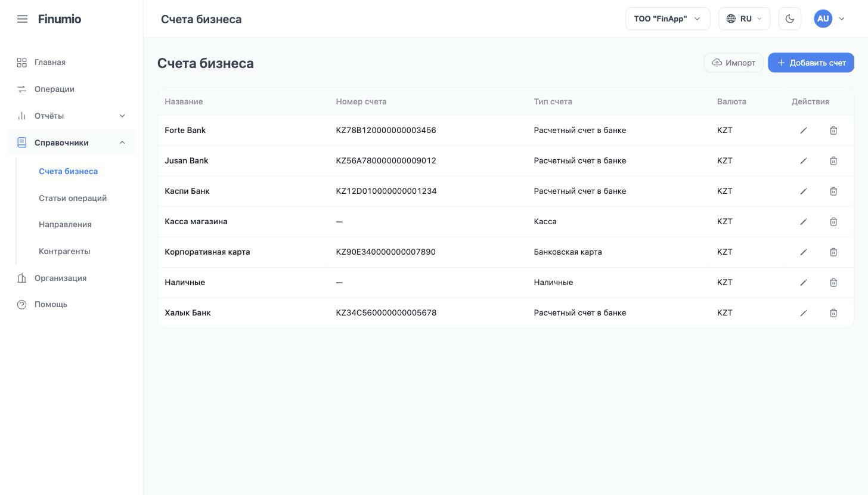Expand the Отчёты sidebar section
This screenshot has width=868, height=495.
click(72, 116)
